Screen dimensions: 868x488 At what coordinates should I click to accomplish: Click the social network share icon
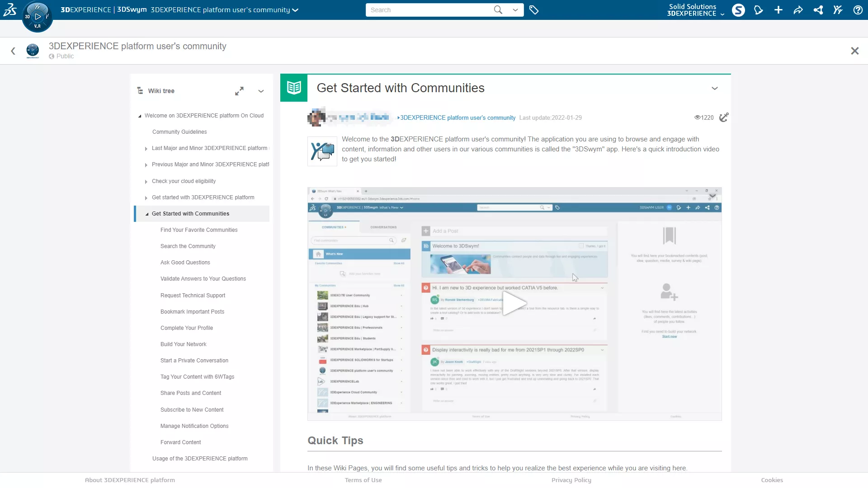(x=818, y=10)
